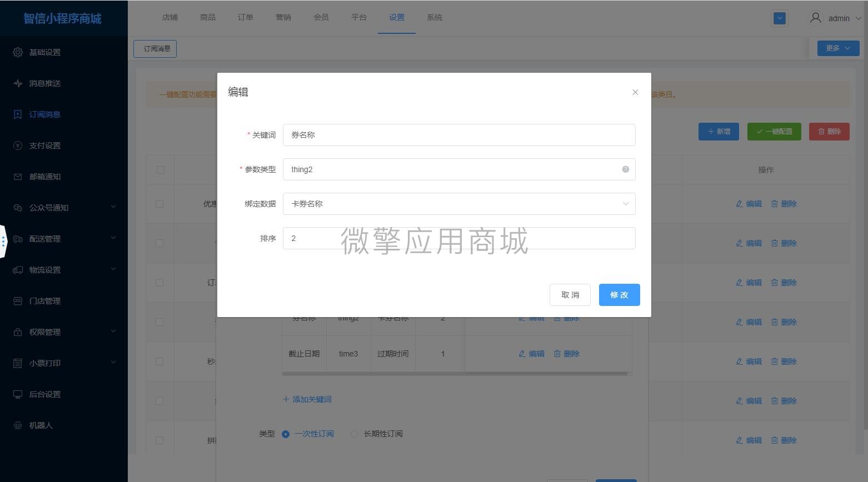Click 编辑 in the first 优惠 table row

click(x=749, y=204)
